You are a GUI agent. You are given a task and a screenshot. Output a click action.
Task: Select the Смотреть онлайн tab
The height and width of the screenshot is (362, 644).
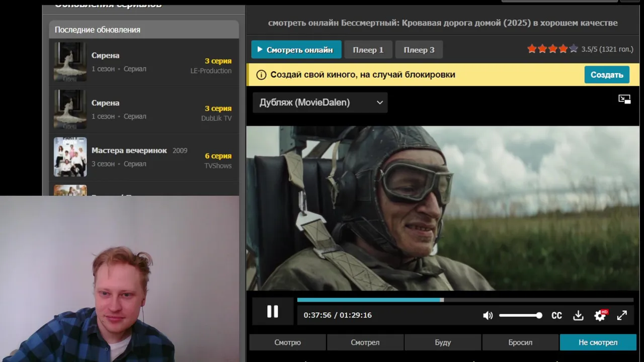(296, 50)
